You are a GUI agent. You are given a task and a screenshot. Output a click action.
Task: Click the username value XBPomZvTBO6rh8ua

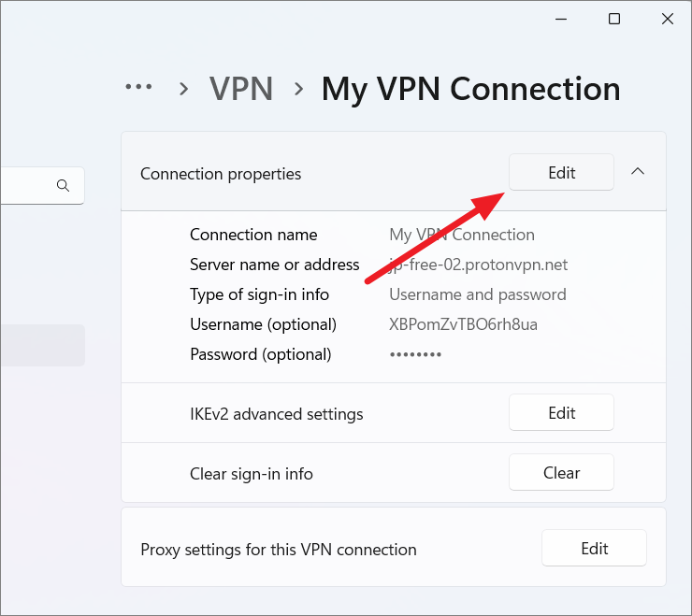pos(463,324)
